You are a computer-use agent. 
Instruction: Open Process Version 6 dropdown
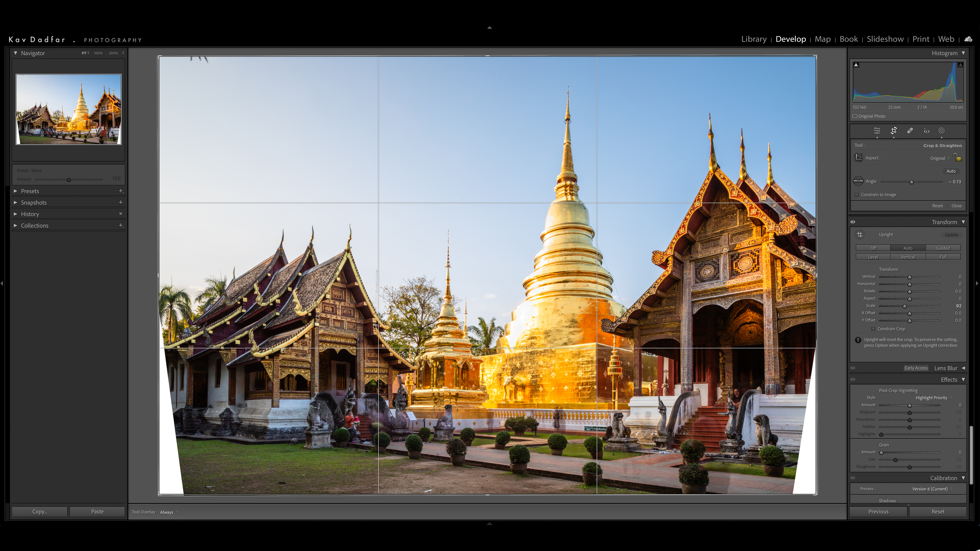[932, 489]
